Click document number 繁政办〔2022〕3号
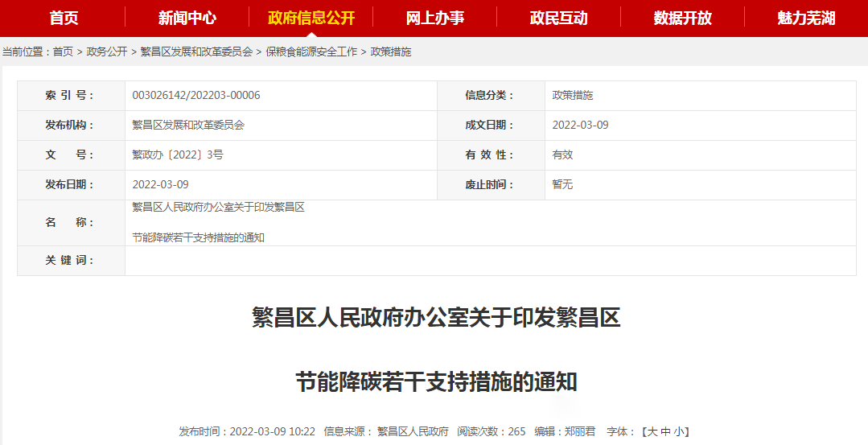Image resolution: width=868 pixels, height=445 pixels. click(x=178, y=155)
